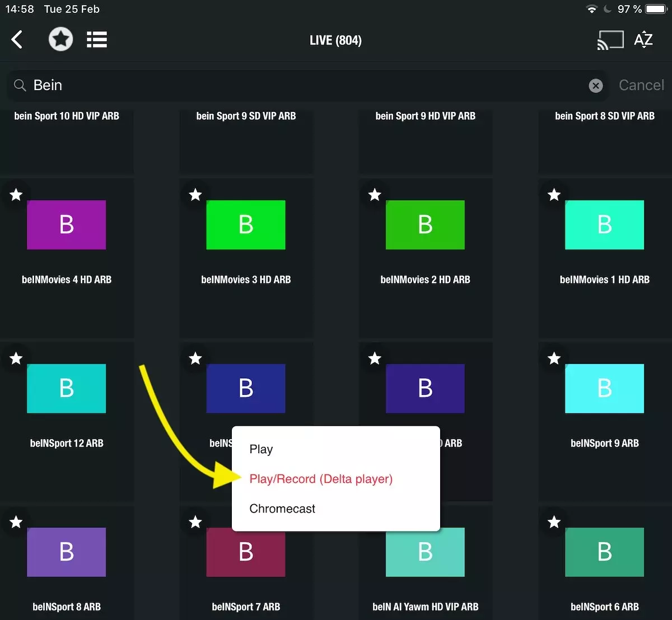
Task: Toggle favorite star on beINMovies 4 HD ARB
Action: tap(16, 195)
